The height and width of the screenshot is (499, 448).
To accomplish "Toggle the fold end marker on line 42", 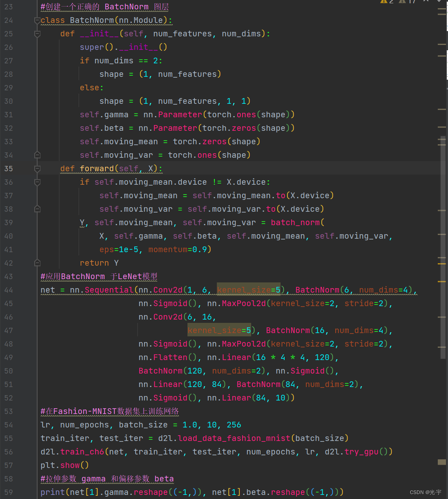I will [37, 263].
